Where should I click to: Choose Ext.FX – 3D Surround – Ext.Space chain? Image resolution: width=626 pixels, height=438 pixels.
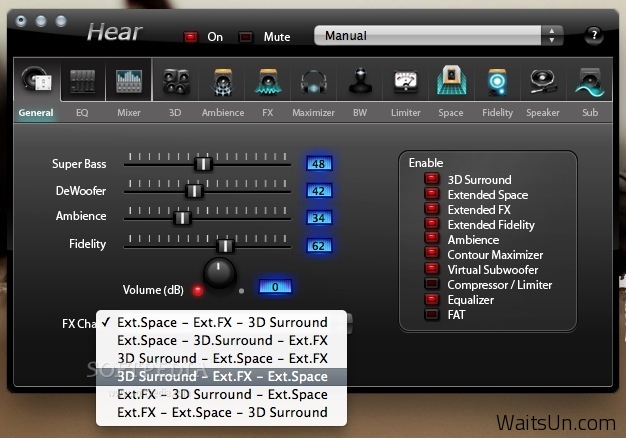[222, 394]
